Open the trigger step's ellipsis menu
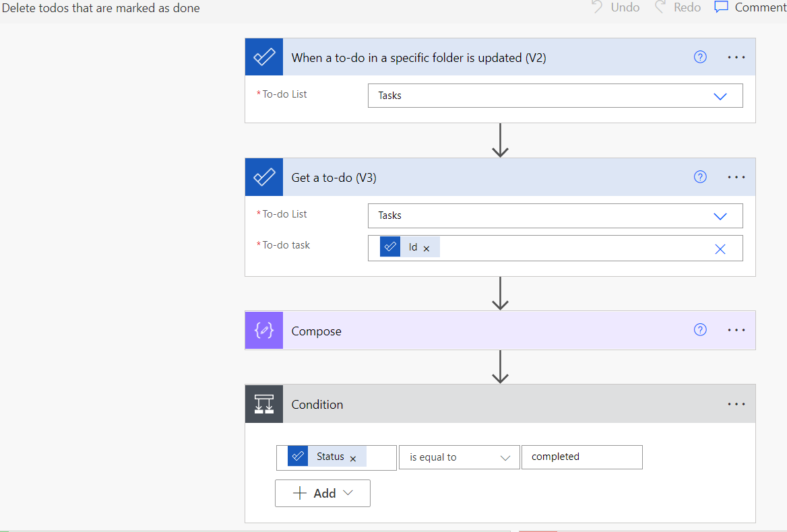The height and width of the screenshot is (532, 787). pyautogui.click(x=736, y=57)
